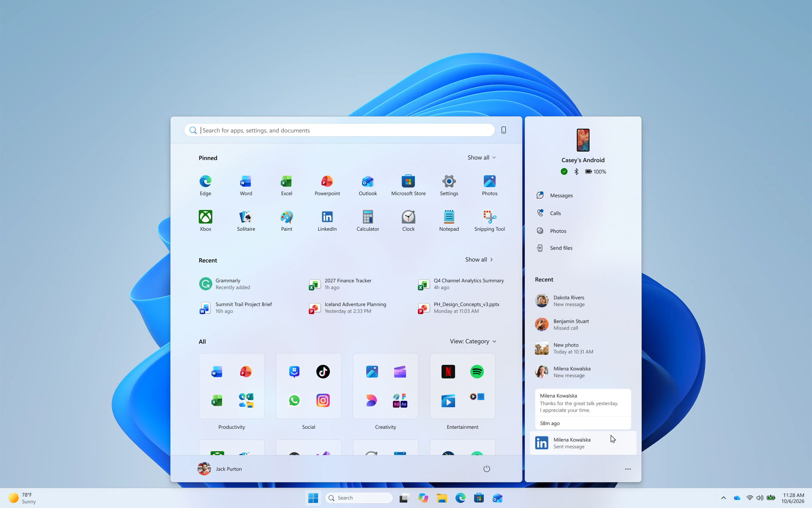Screen dimensions: 812x508
Task: Open Q4 Channel Analytics Summary file
Action: (x=462, y=284)
